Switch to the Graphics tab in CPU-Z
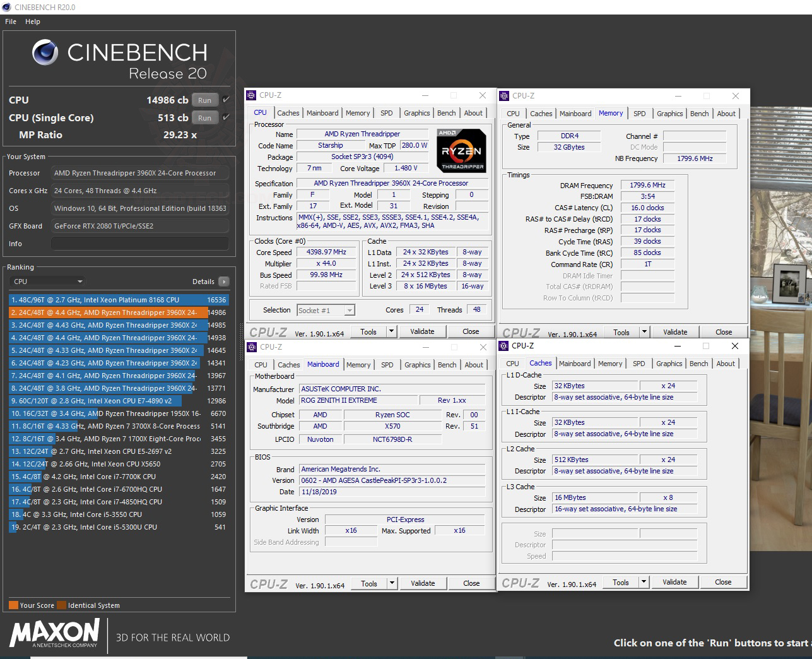The width and height of the screenshot is (812, 659). tap(416, 112)
